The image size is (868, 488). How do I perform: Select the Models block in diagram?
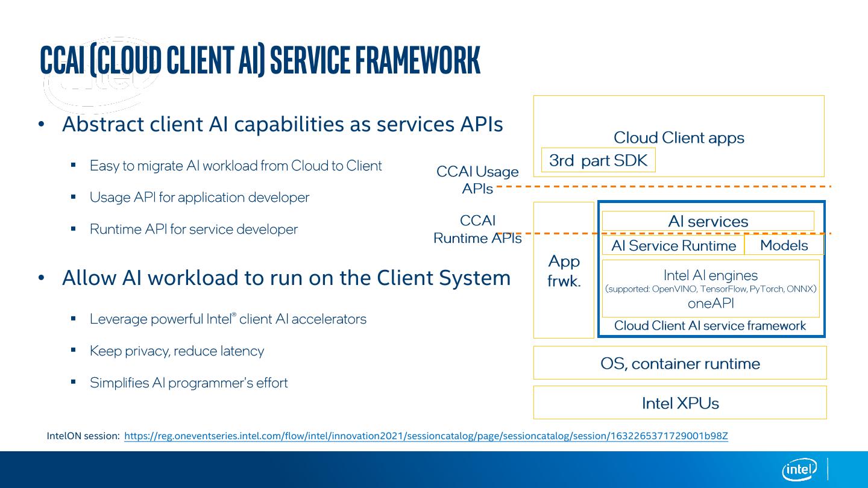tap(784, 245)
